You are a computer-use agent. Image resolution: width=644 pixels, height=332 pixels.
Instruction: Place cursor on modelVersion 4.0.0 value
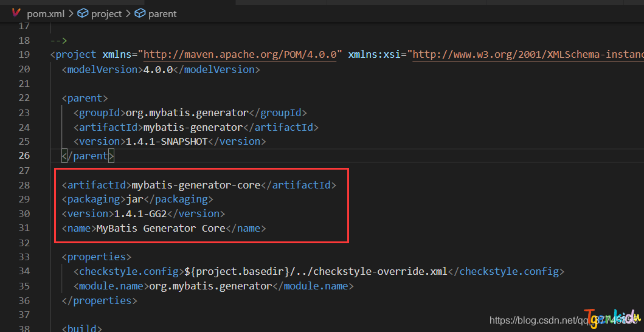click(x=158, y=69)
